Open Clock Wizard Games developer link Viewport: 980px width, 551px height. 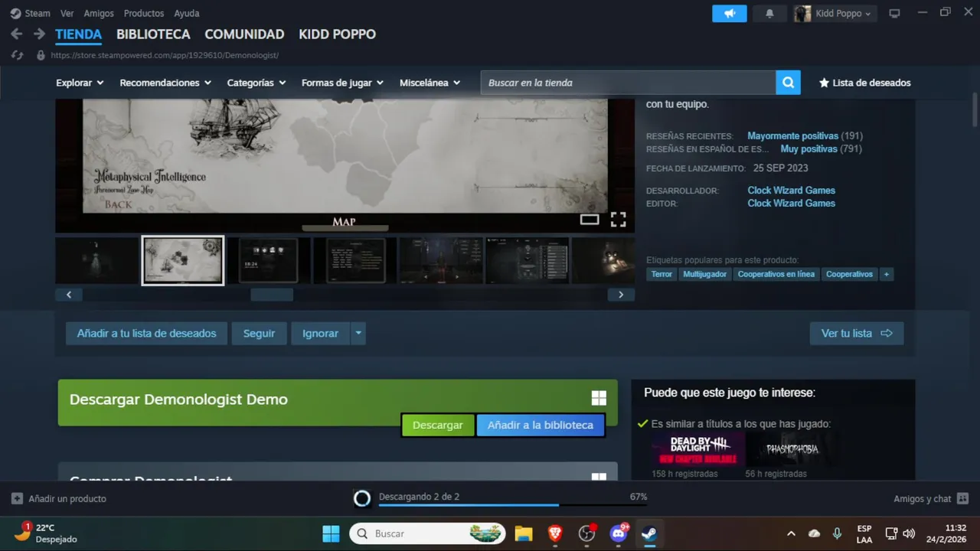[x=791, y=191]
